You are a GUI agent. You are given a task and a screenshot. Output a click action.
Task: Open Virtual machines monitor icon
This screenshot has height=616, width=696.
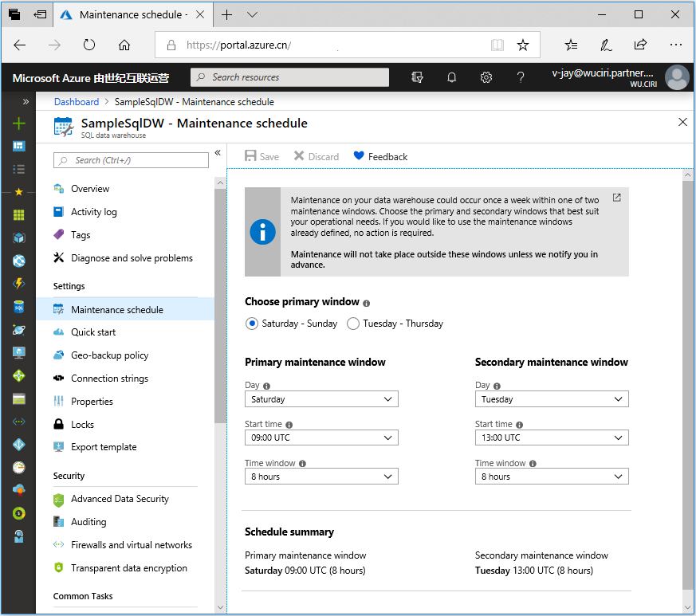click(18, 353)
